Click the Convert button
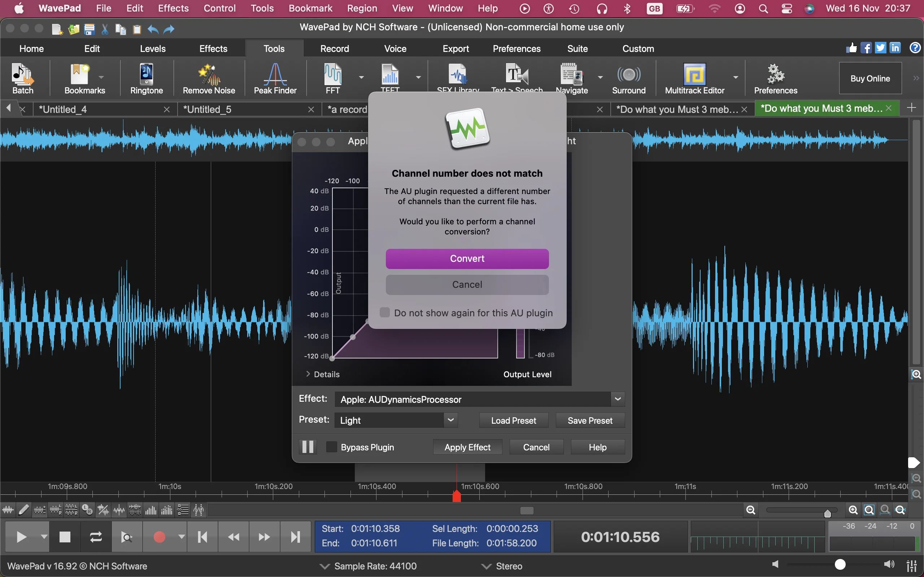This screenshot has width=924, height=577. point(467,258)
